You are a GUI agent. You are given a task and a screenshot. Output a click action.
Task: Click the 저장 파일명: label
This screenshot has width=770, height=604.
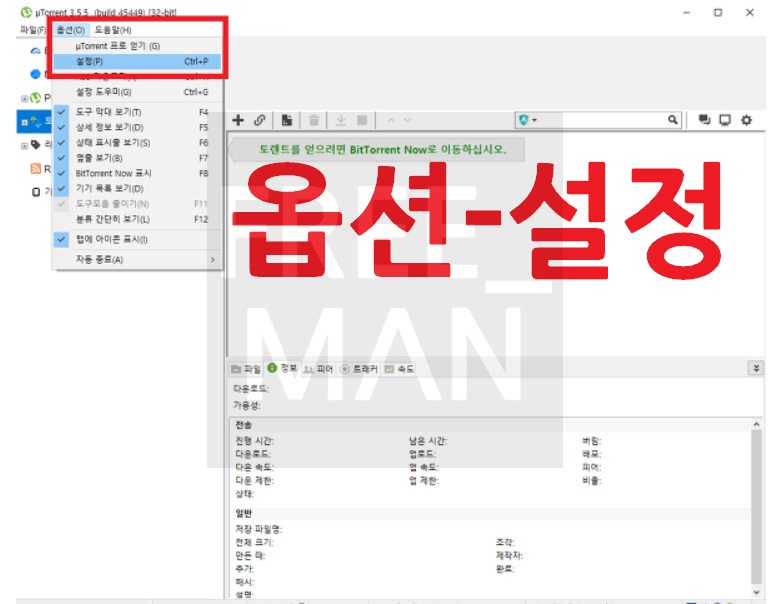(259, 529)
